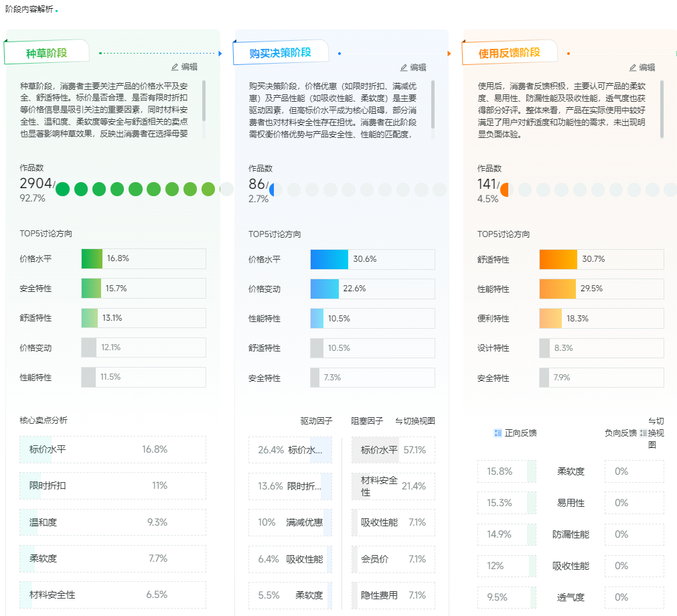This screenshot has height=616, width=677.
Task: Click the 驱动因子 column header
Action: point(316,421)
